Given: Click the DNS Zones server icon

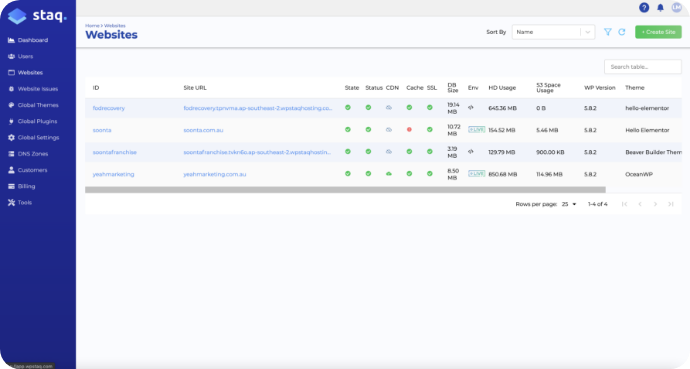Looking at the screenshot, I should coord(11,154).
